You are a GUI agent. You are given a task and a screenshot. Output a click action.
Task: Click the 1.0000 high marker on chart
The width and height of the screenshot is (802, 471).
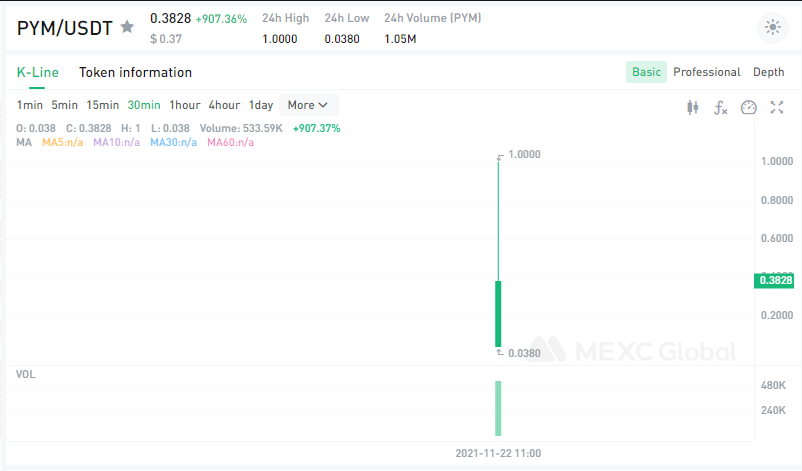524,154
